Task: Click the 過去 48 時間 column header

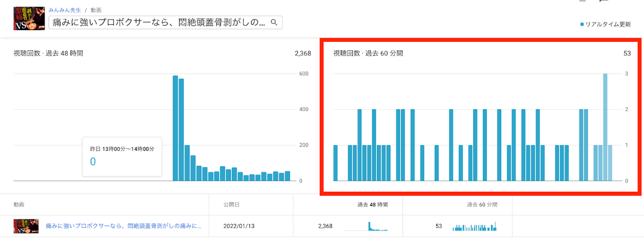Action: (x=372, y=205)
